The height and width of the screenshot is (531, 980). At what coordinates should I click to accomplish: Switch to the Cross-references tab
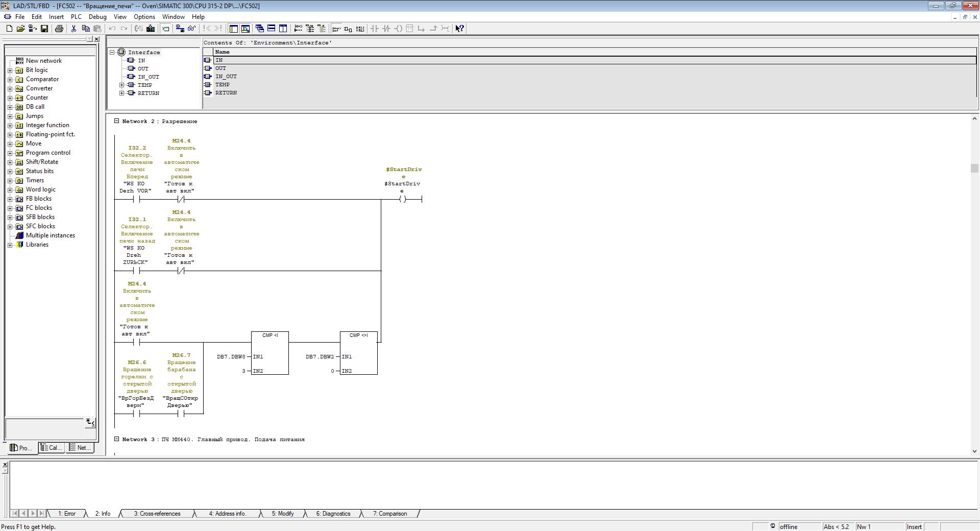[x=157, y=514]
